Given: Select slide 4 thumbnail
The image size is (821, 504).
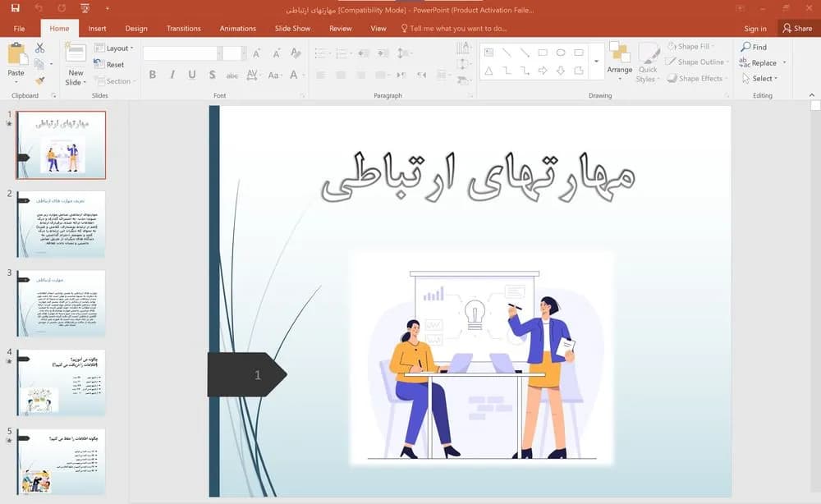Looking at the screenshot, I should click(x=61, y=383).
